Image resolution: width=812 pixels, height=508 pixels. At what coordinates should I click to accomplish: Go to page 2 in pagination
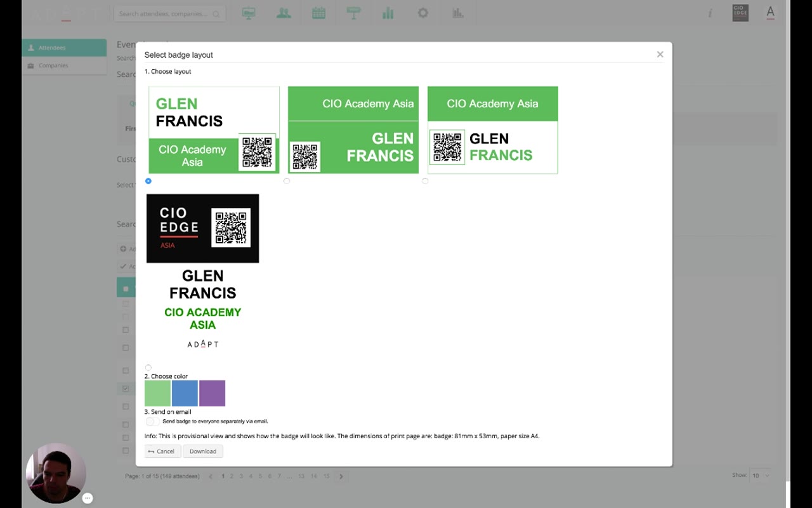tap(232, 476)
